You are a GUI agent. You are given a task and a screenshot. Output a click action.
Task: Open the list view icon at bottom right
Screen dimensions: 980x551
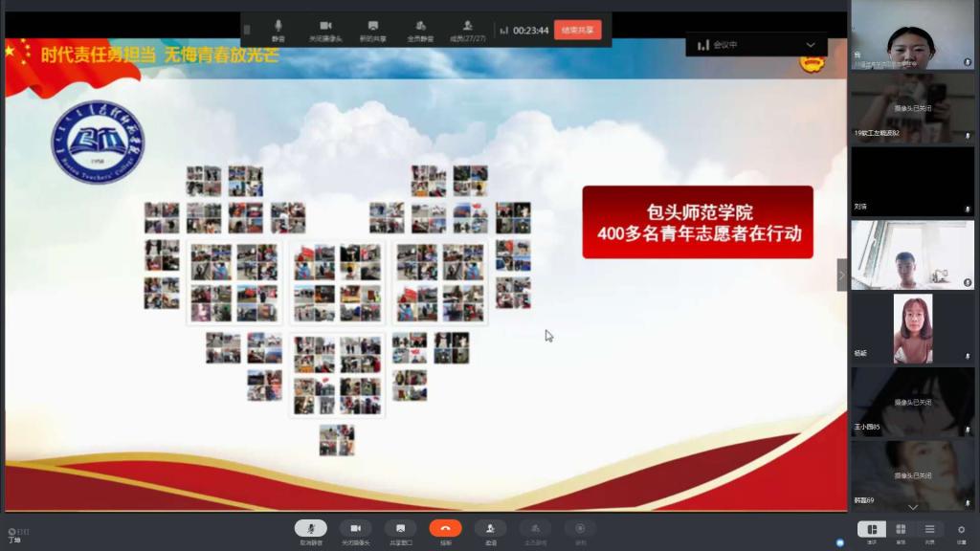pyautogui.click(x=929, y=530)
